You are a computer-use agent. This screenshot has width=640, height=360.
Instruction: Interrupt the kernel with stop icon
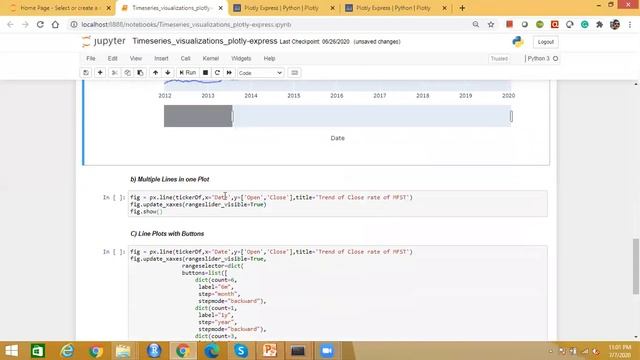[x=205, y=73]
